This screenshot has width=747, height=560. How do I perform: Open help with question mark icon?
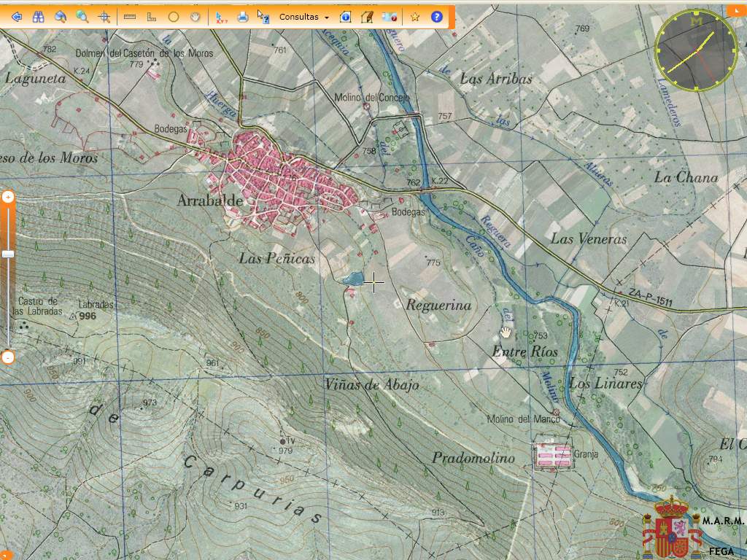pos(437,17)
